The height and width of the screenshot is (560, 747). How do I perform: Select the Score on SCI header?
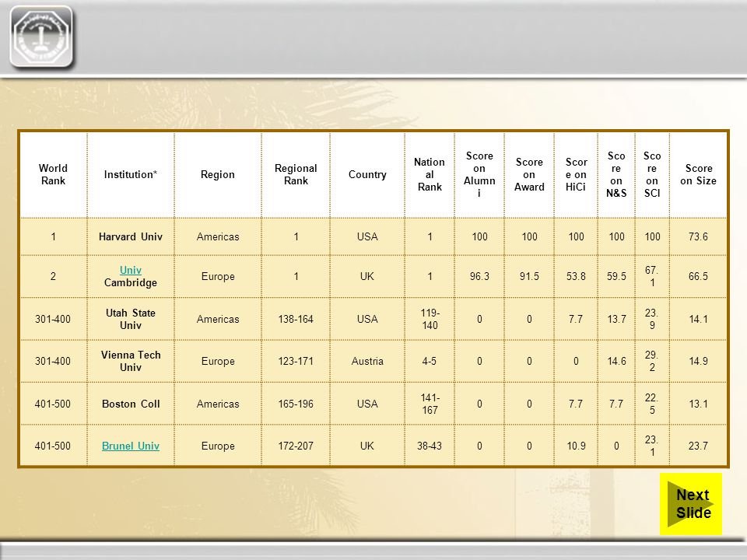pos(652,174)
